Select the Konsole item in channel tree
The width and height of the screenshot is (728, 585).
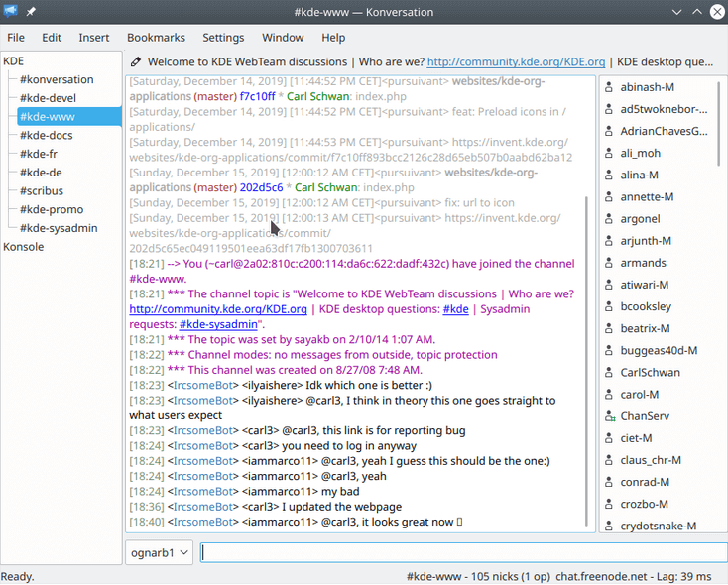24,247
